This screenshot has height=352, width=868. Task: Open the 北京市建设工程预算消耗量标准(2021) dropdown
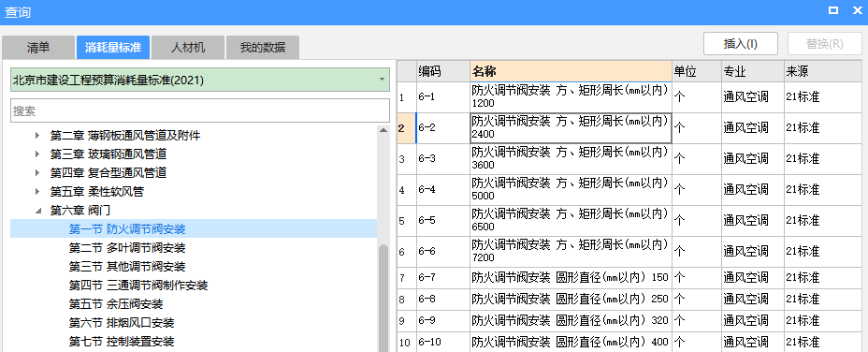(200, 80)
